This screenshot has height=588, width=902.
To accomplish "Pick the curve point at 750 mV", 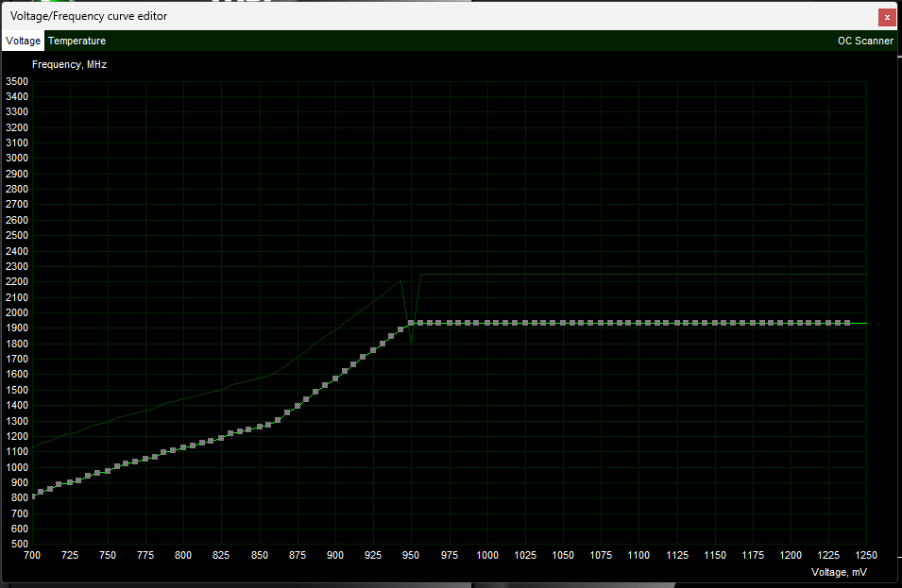I will (108, 470).
